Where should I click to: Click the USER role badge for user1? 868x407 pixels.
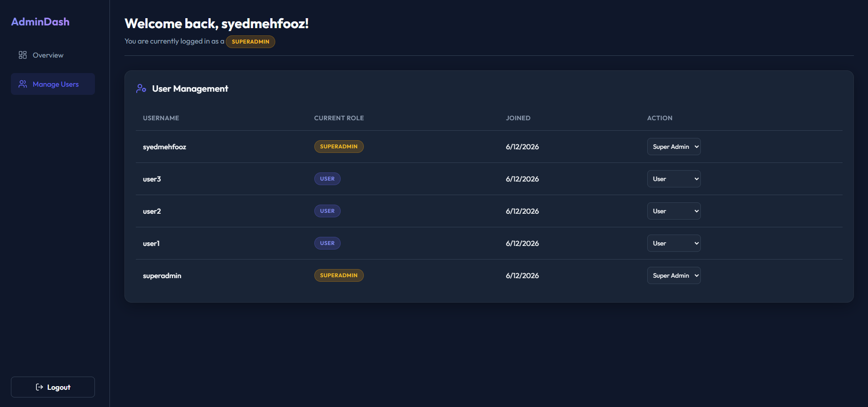pos(327,243)
